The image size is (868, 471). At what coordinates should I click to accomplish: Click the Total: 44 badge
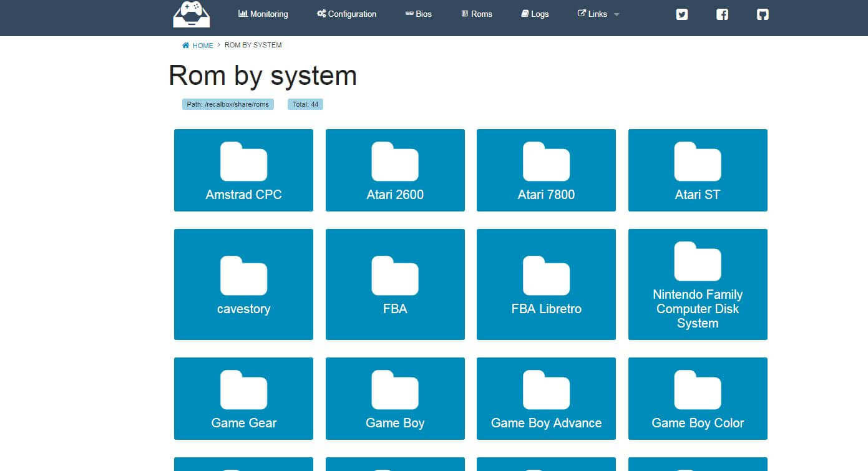305,104
